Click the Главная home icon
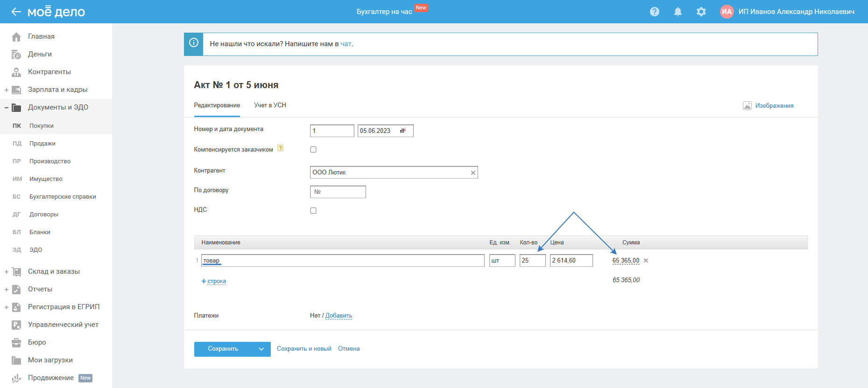 pos(16,36)
